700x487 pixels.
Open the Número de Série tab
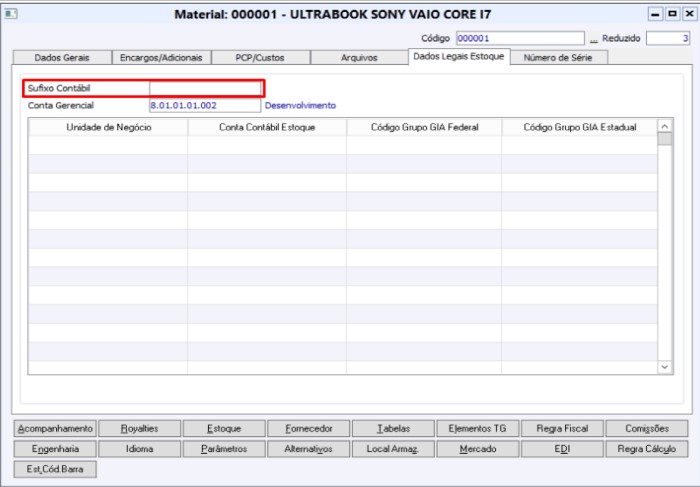(558, 58)
